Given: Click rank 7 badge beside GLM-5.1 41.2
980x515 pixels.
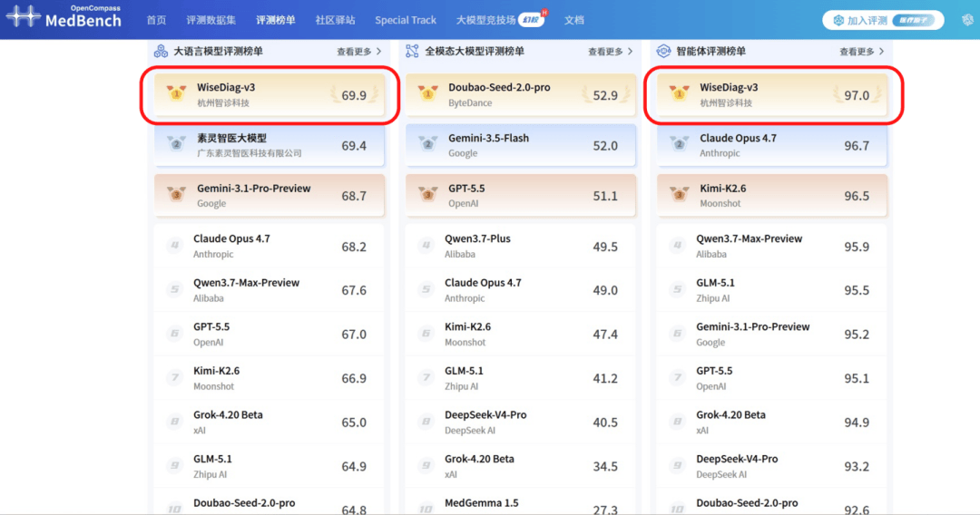Looking at the screenshot, I should [x=426, y=378].
